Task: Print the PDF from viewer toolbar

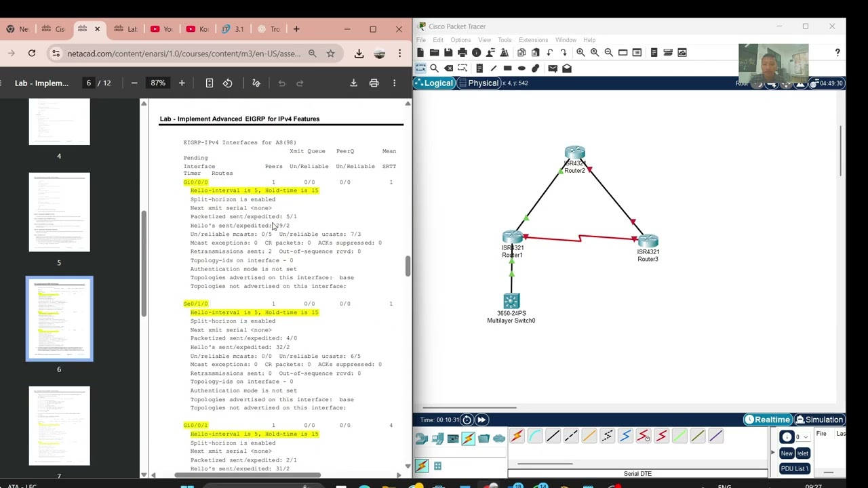Action: 374,83
